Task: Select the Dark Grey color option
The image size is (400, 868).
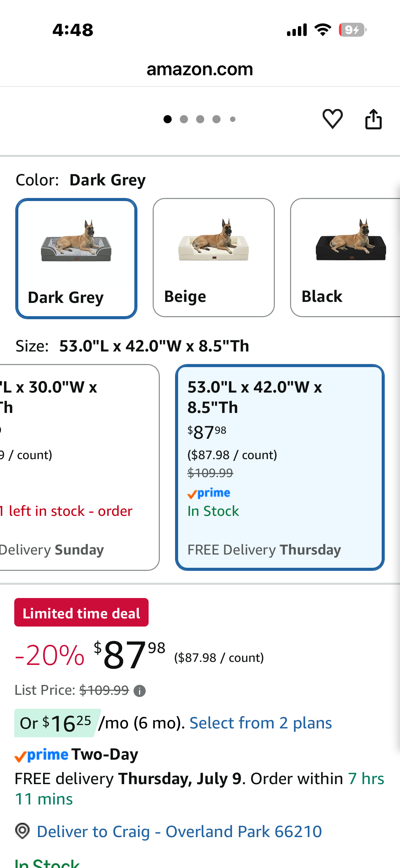Action: coord(76,258)
